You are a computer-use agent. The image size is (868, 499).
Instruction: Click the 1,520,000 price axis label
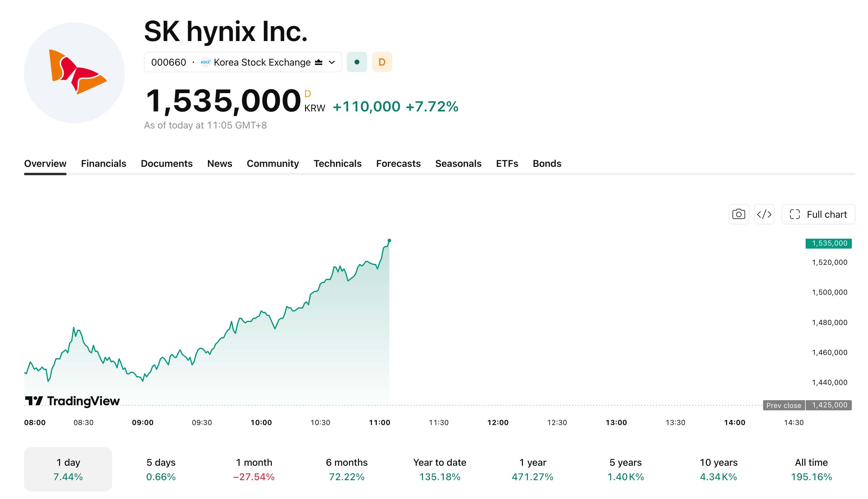(x=829, y=262)
